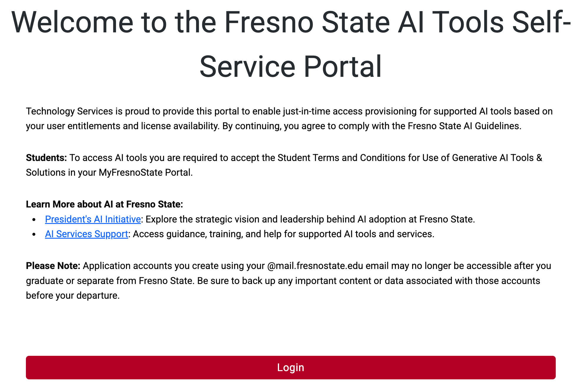The width and height of the screenshot is (579, 392).
Task: Select the Learn More about AI heading
Action: tap(104, 204)
